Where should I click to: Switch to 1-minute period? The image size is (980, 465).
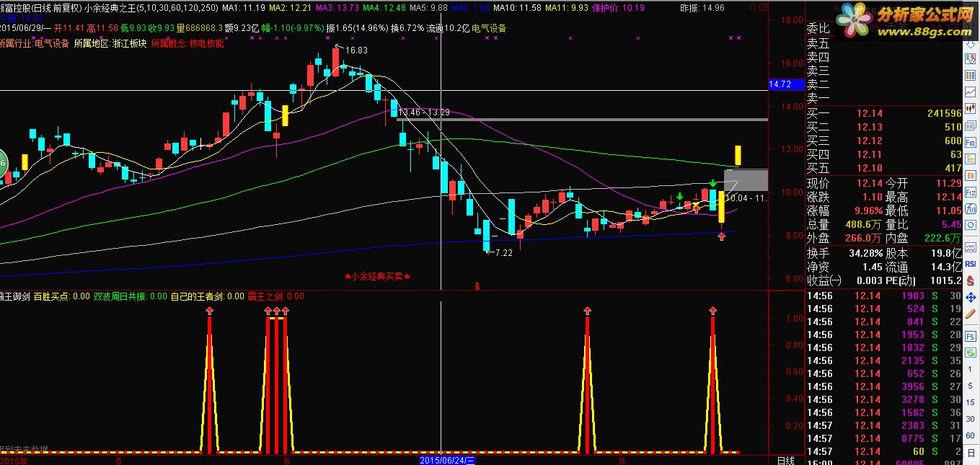[x=971, y=368]
